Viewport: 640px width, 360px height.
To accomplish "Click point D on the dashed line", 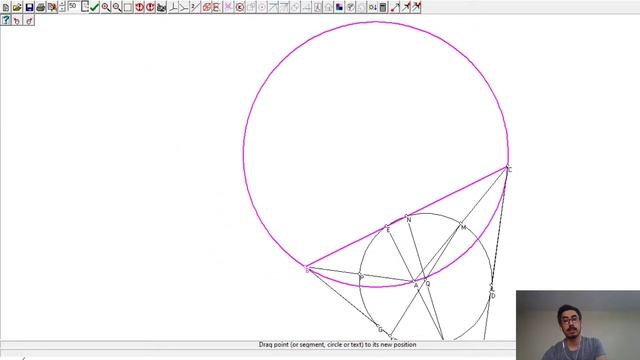I will [x=491, y=291].
